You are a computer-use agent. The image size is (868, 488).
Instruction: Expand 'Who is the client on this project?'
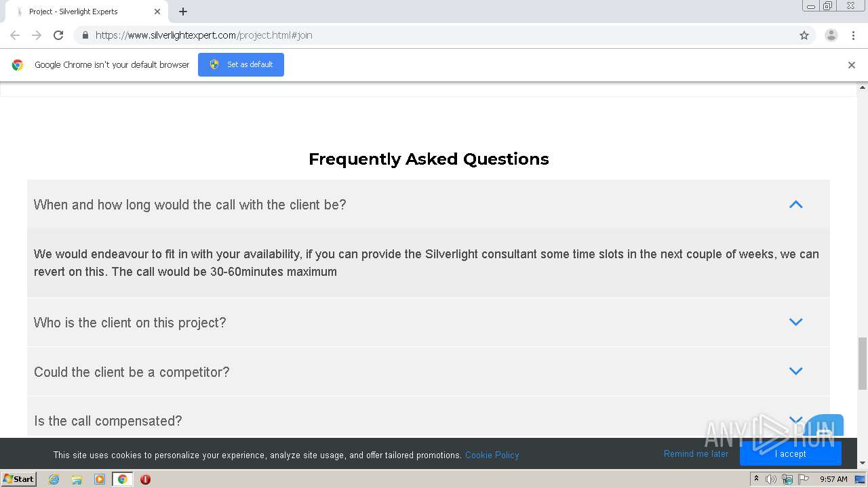click(795, 322)
